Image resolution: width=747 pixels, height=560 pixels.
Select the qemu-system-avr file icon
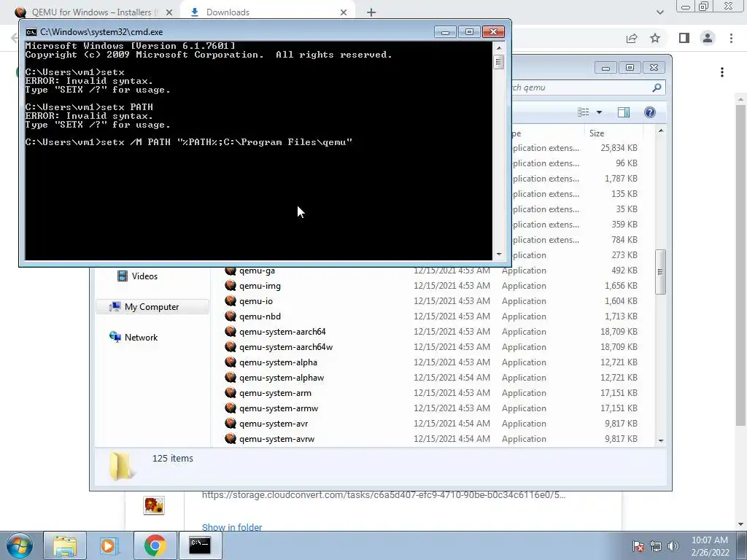(231, 424)
